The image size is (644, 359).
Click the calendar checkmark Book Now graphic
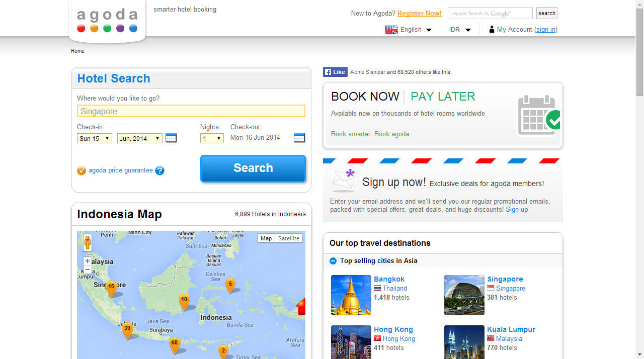(x=539, y=115)
